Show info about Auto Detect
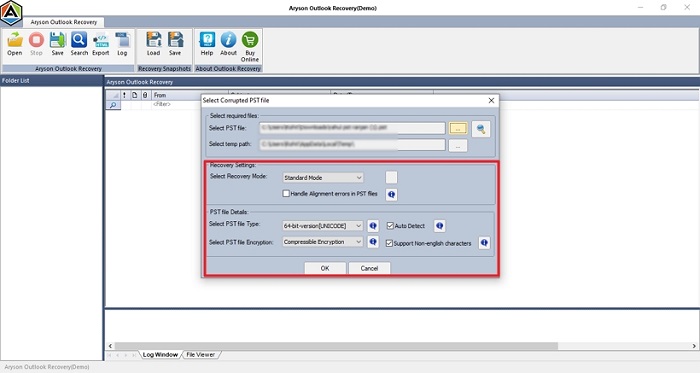700x373 pixels. (x=439, y=226)
